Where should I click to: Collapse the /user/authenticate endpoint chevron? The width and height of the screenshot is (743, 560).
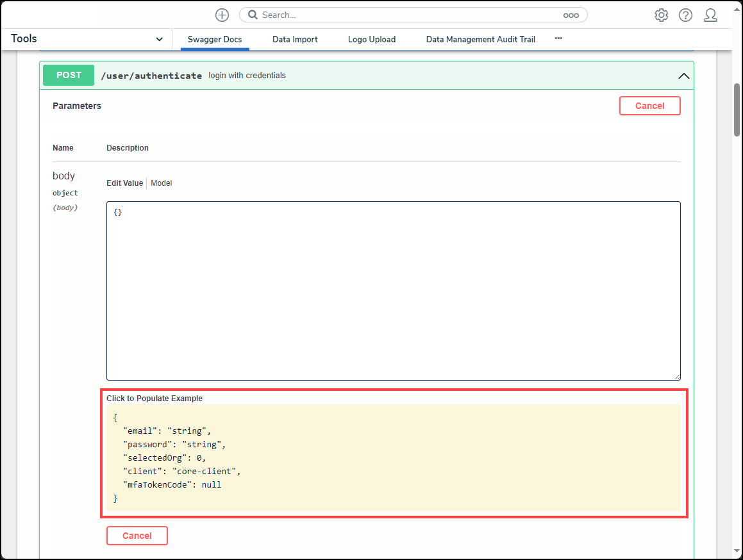683,76
